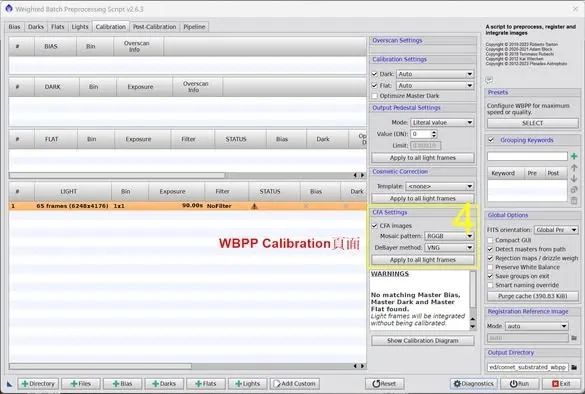
Task: Move grouping keyword up with the up arrow
Action: click(574, 168)
